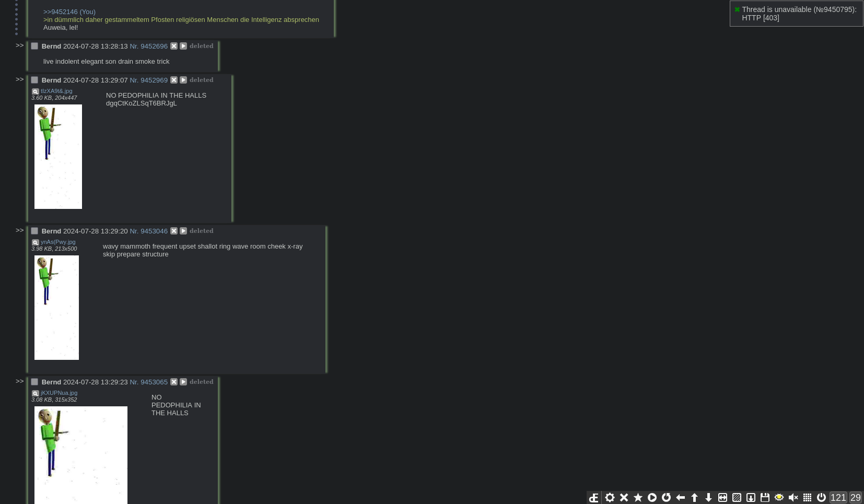Click the striped mask-images icon
The height and width of the screenshot is (504, 864).
[x=737, y=498]
